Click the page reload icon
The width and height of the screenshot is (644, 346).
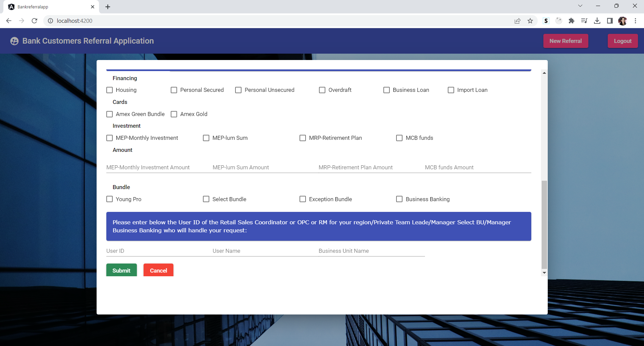click(35, 20)
